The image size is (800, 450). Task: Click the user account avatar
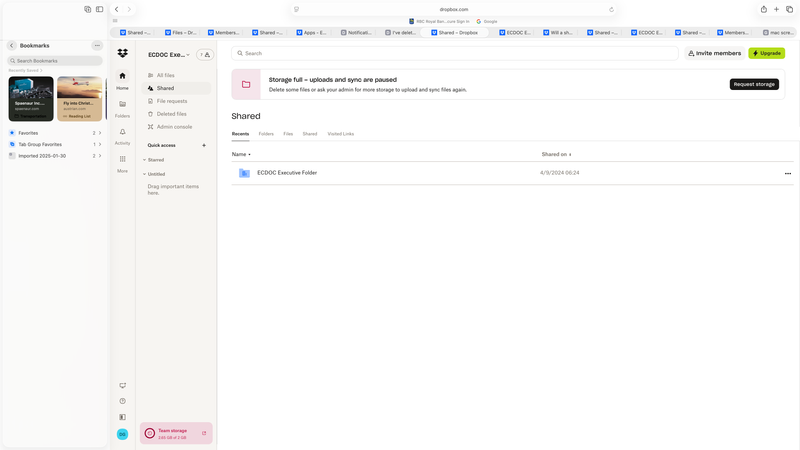tap(122, 434)
